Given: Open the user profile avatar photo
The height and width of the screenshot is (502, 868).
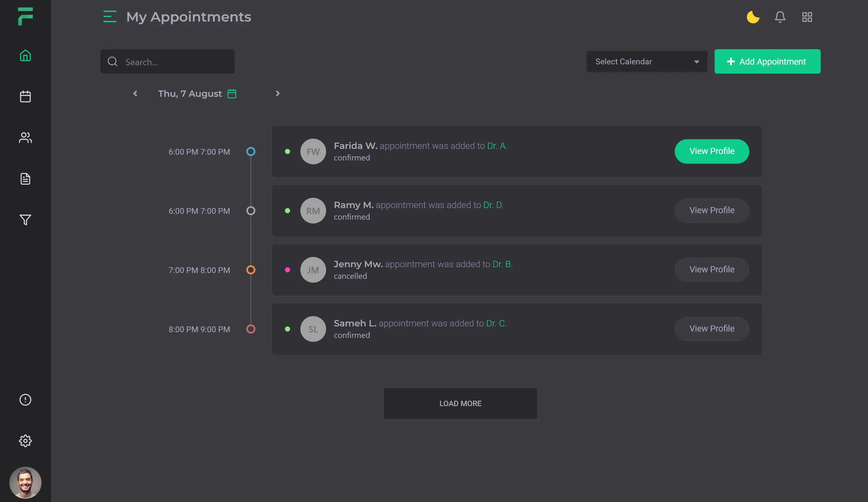Looking at the screenshot, I should tap(25, 482).
